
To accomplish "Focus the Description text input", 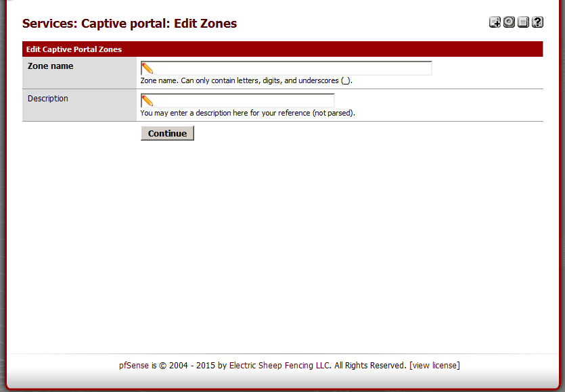I will point(244,101).
